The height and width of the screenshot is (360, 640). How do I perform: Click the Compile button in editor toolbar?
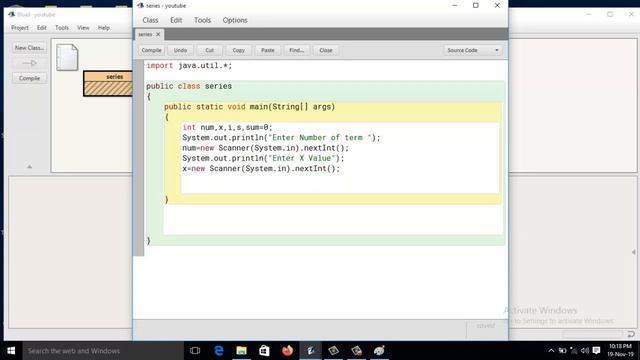(x=151, y=50)
